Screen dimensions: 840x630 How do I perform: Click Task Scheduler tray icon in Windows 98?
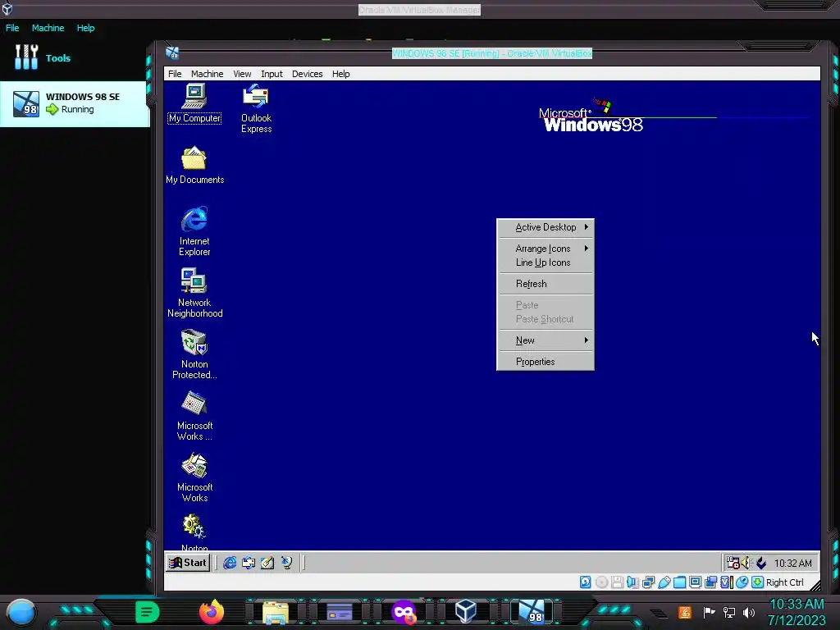point(733,563)
